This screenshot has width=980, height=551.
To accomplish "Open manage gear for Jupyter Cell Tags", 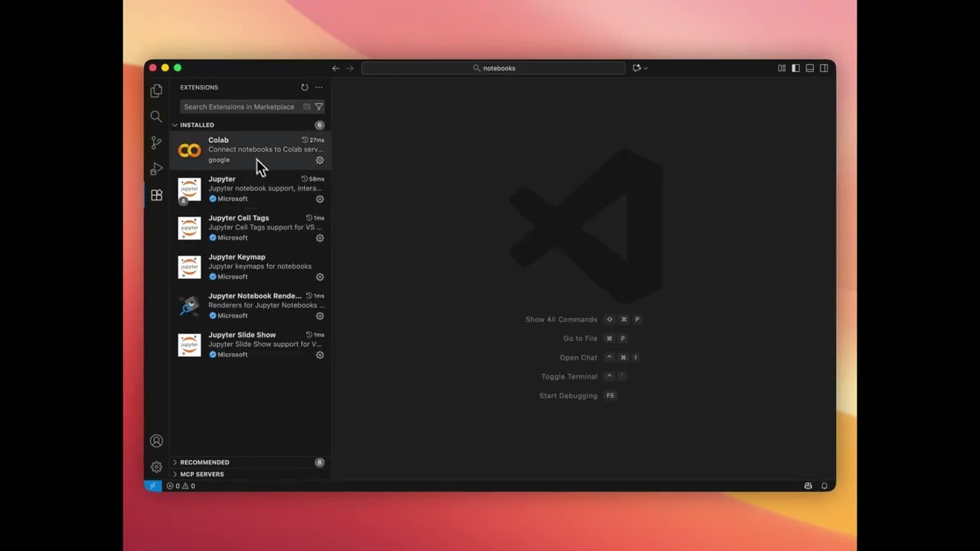I will [x=320, y=238].
